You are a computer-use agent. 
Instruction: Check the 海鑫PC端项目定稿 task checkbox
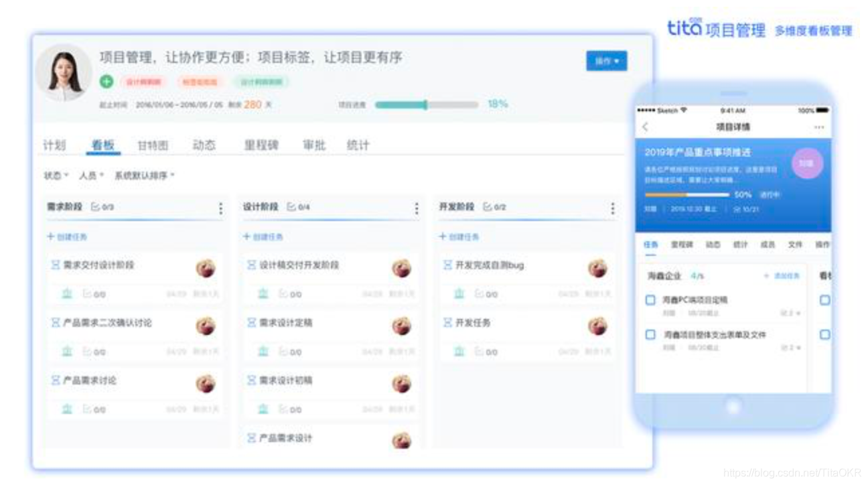[650, 300]
